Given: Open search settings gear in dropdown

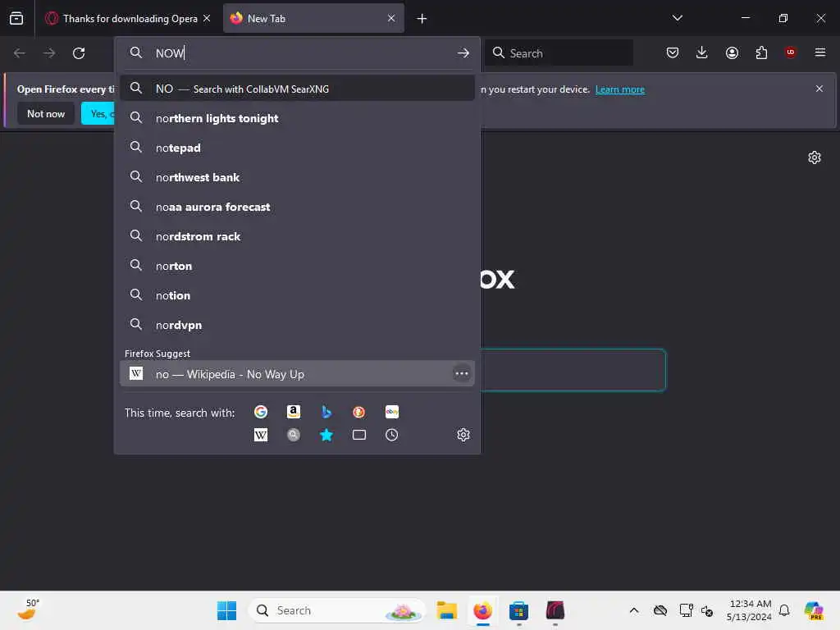Looking at the screenshot, I should point(463,435).
